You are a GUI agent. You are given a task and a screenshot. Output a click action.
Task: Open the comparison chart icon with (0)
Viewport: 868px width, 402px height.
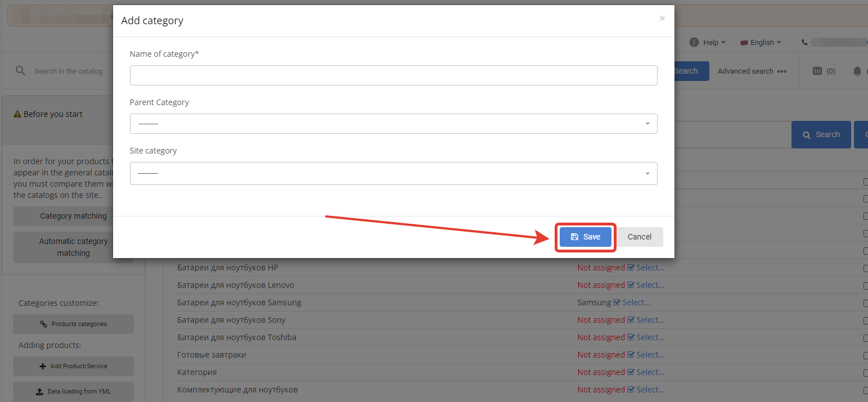tap(817, 71)
